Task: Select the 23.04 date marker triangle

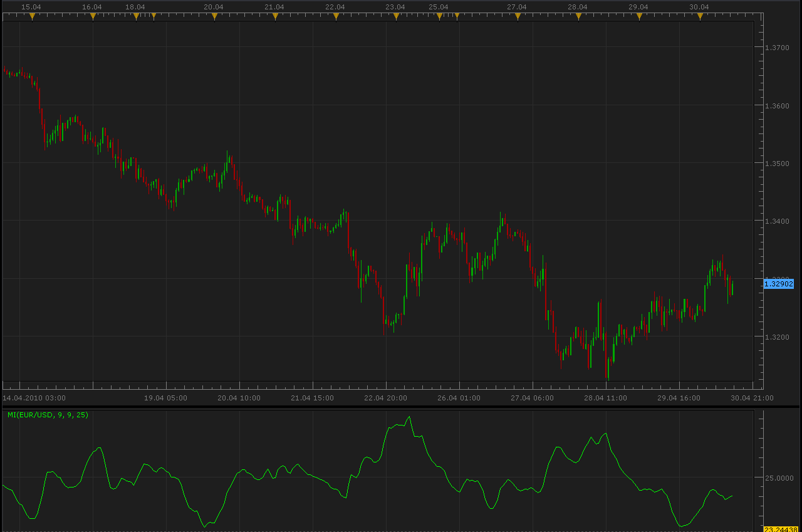Action: tap(396, 17)
